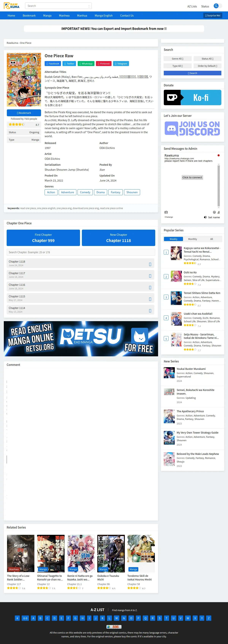Screen dimensions: 228x644
Task: Open the Shounen genre tag
Action: click(132, 192)
